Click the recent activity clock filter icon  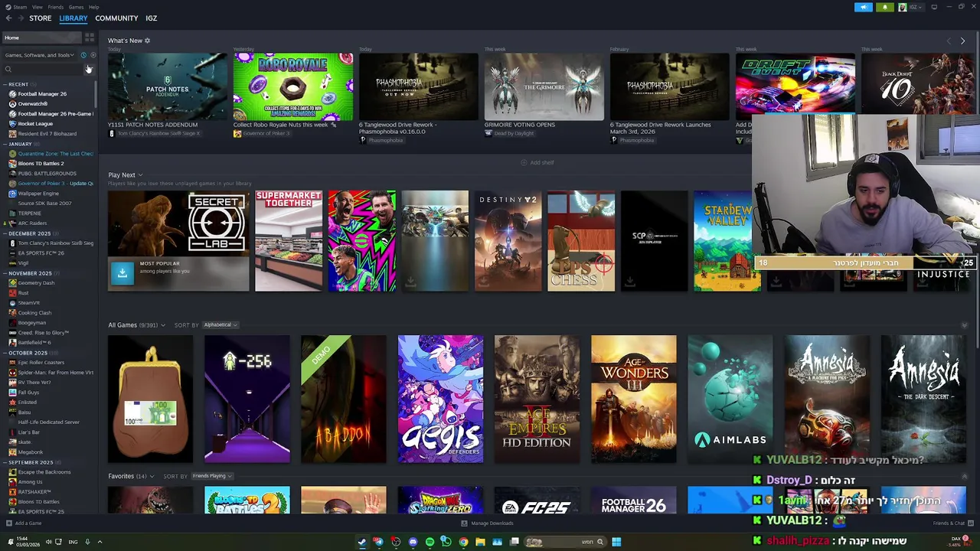[x=83, y=55]
